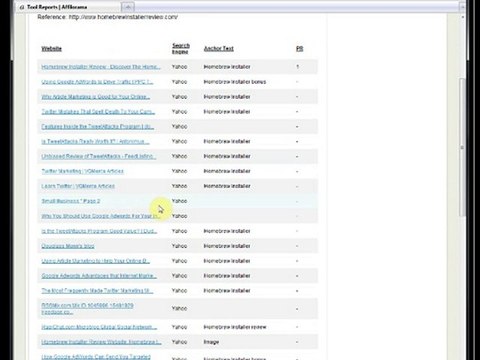Open Is TweetAttacks Really Worth It link

95,141
